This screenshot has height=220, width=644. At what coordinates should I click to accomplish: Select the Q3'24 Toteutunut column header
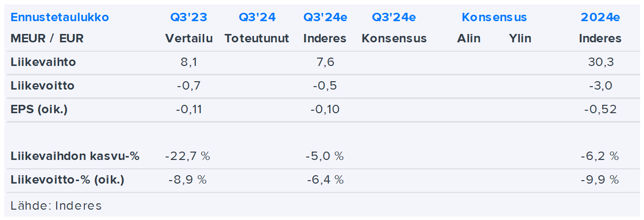coord(257,18)
